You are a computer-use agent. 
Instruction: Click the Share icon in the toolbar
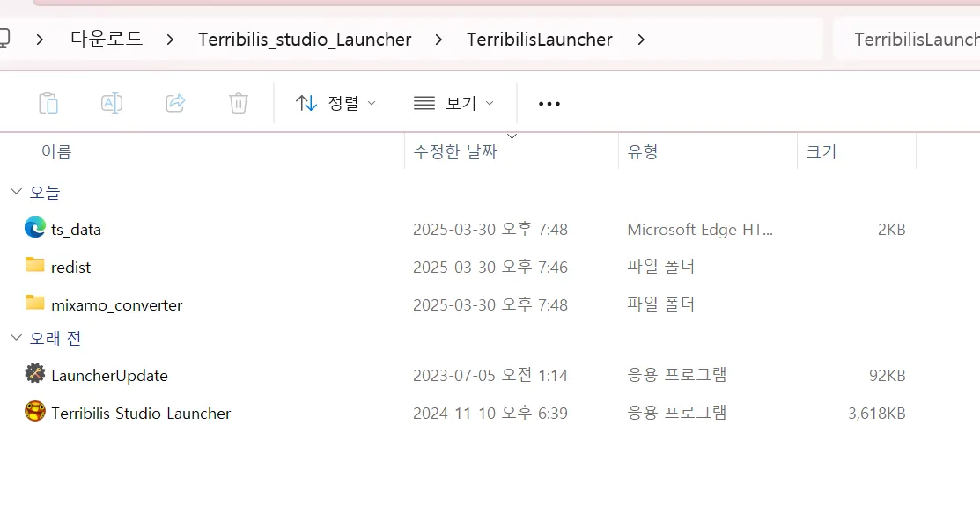(175, 103)
